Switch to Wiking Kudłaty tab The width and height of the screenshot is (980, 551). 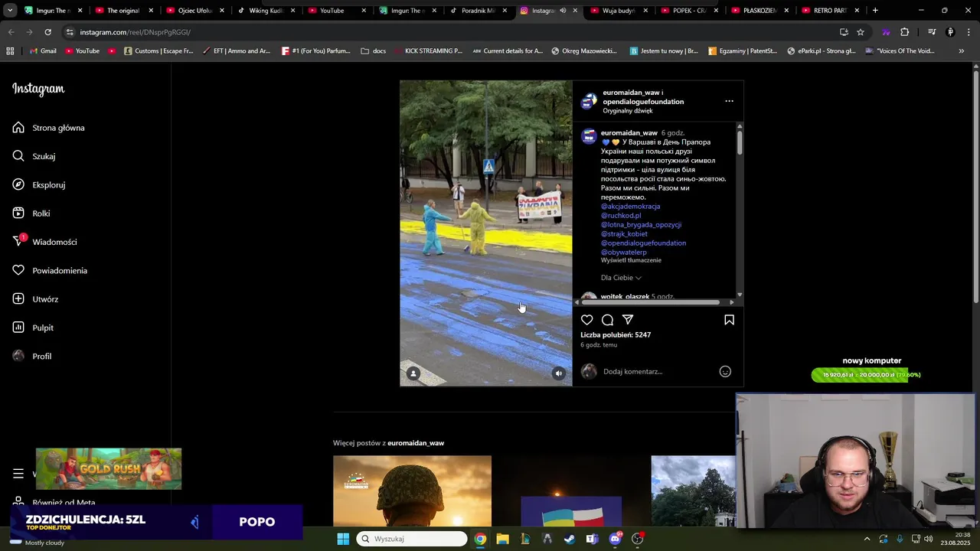(x=265, y=11)
